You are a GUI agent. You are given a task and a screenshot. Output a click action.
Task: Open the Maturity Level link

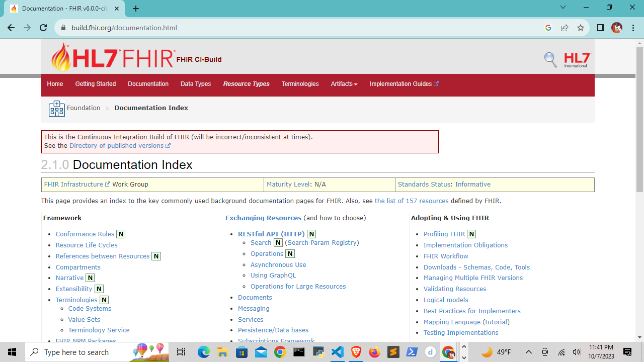pyautogui.click(x=288, y=185)
